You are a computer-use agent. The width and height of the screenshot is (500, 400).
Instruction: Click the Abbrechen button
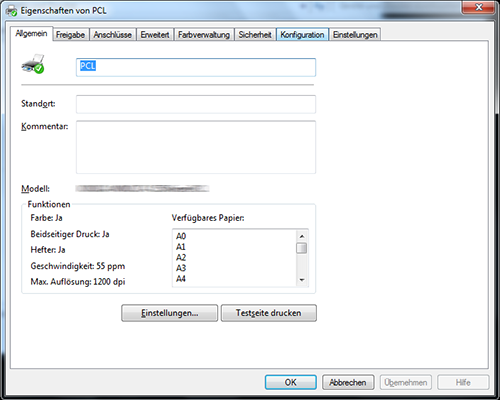pos(348,382)
